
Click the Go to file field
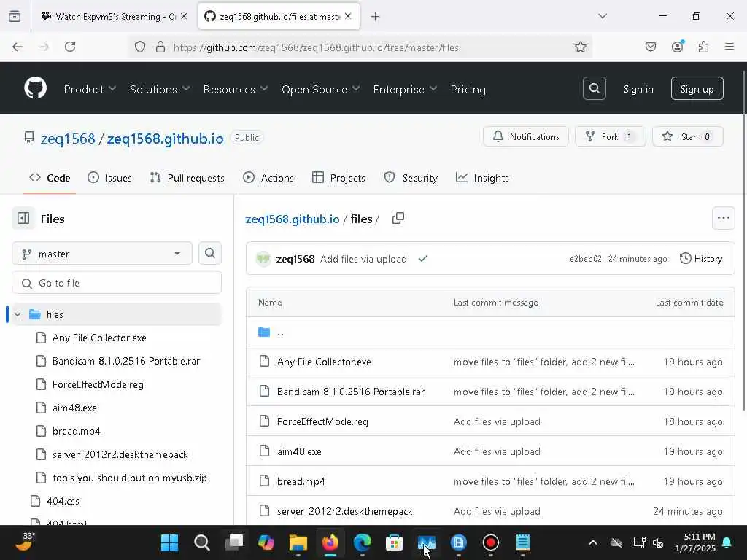(x=117, y=283)
